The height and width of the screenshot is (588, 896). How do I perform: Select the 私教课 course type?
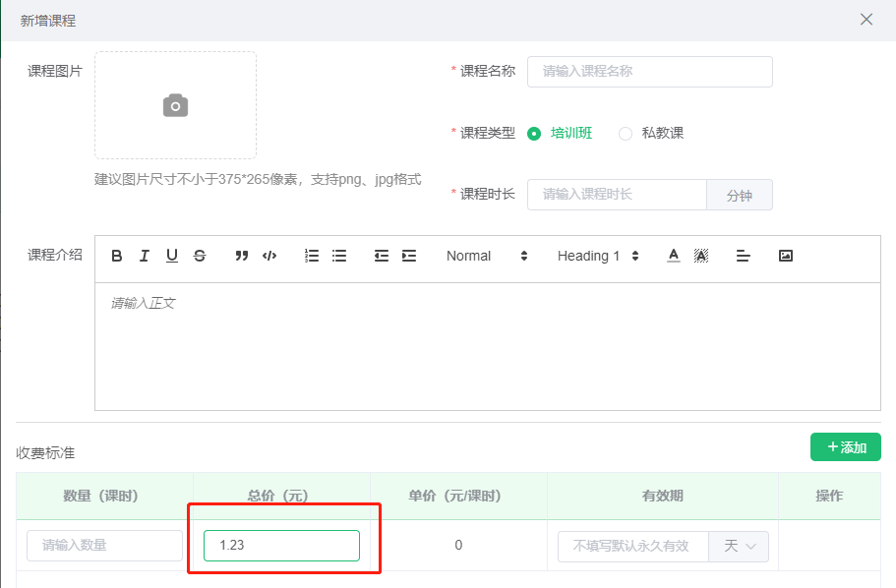click(626, 134)
